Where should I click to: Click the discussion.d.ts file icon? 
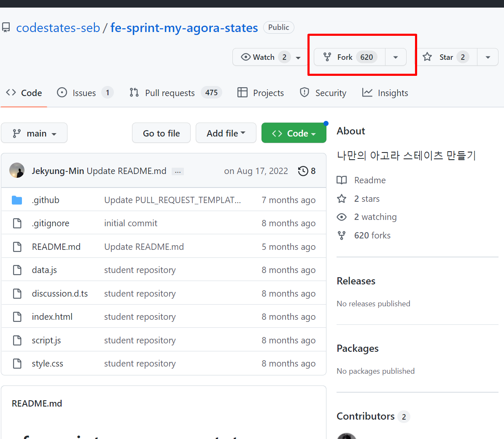(x=17, y=294)
